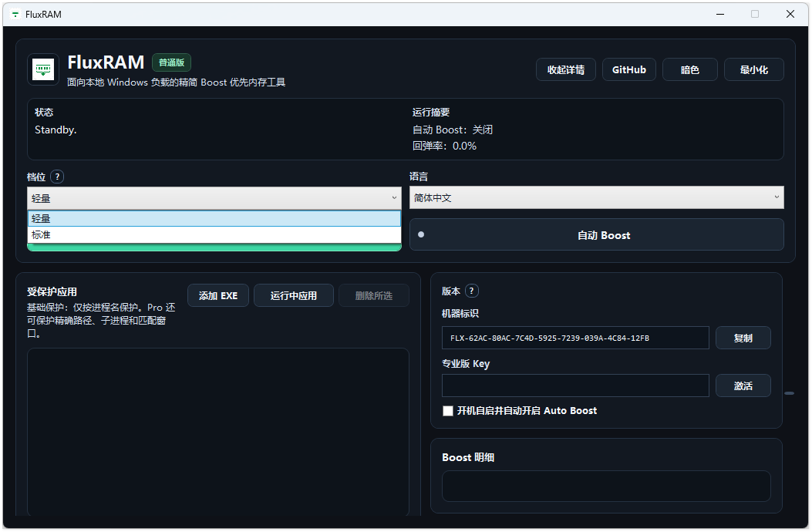Click the protected apps list area
Viewport: 812px width, 532px height.
(218, 432)
